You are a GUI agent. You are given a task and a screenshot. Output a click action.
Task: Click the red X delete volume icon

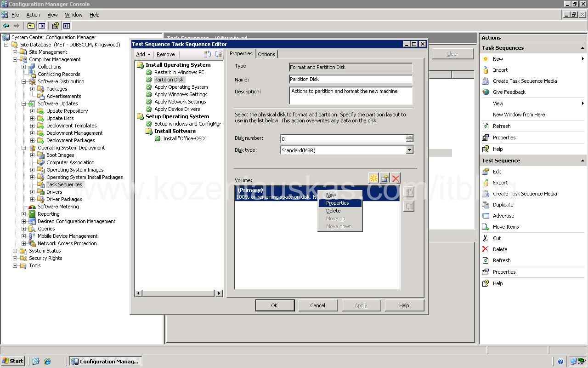click(x=396, y=178)
